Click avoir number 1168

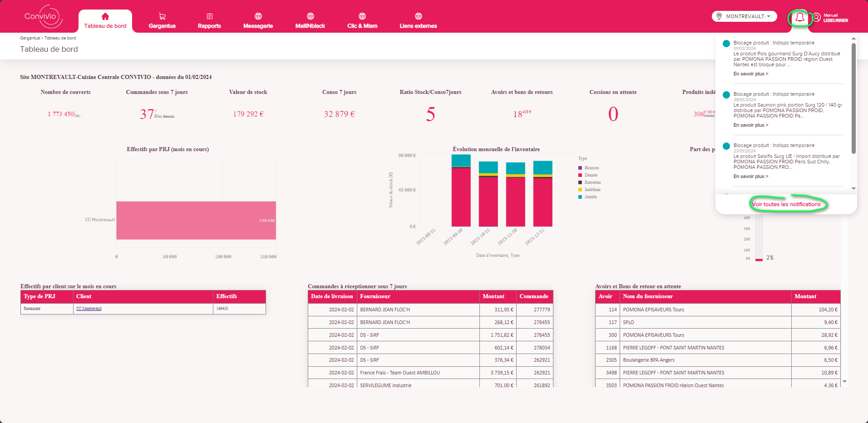pyautogui.click(x=612, y=348)
